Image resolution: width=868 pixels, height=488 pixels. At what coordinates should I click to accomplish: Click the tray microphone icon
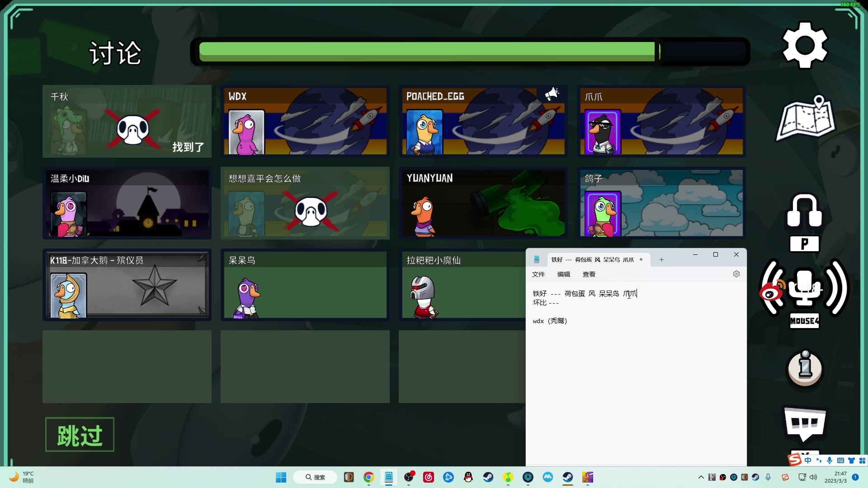[768, 477]
